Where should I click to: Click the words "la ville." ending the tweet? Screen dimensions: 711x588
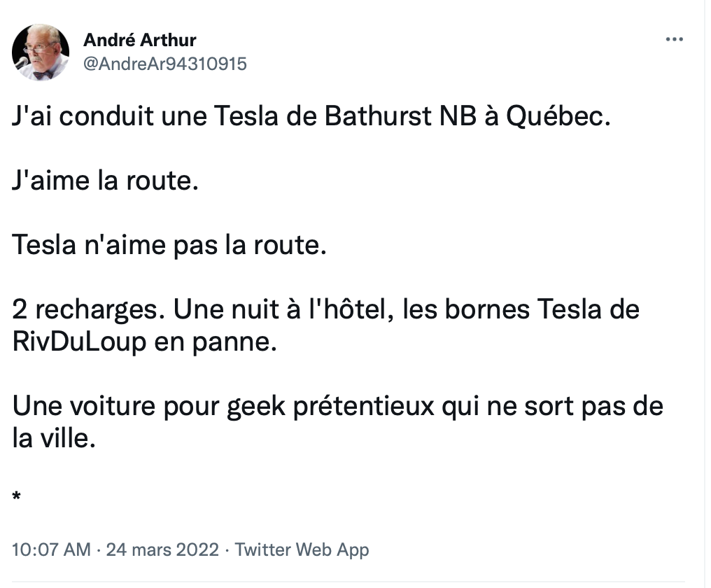(x=54, y=439)
